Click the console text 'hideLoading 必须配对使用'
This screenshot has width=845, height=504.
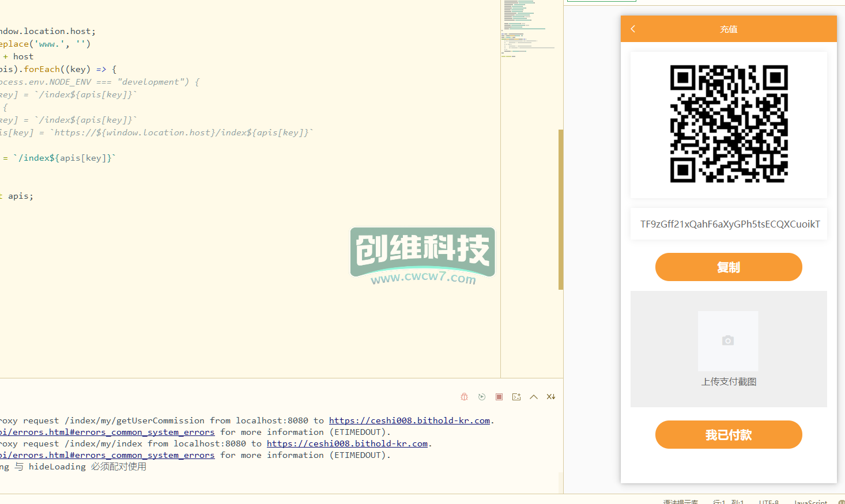(x=88, y=467)
